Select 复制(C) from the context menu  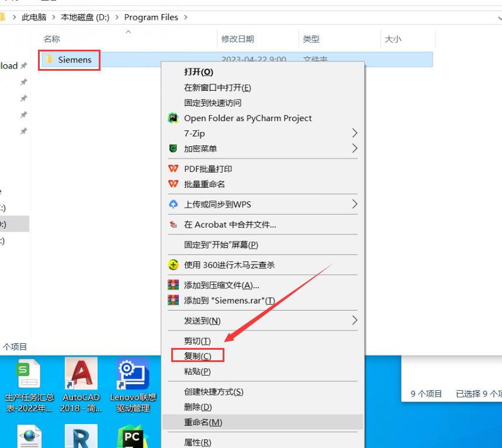pyautogui.click(x=198, y=356)
